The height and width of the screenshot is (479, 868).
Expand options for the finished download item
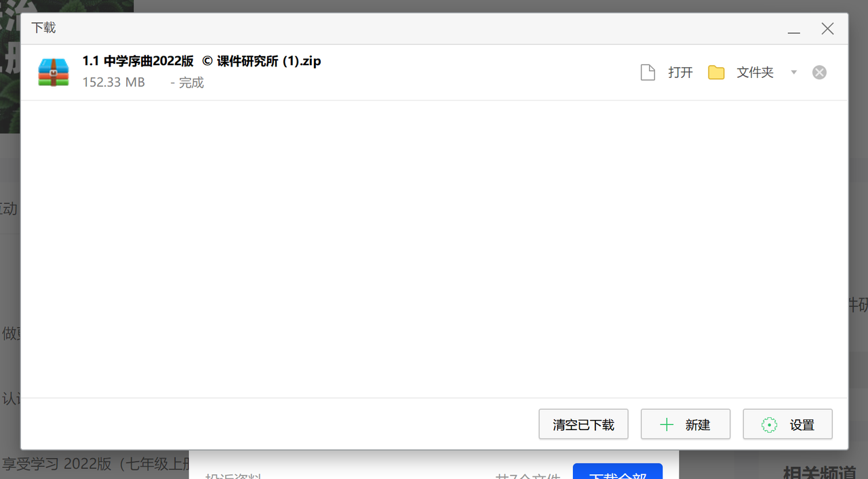tap(793, 72)
